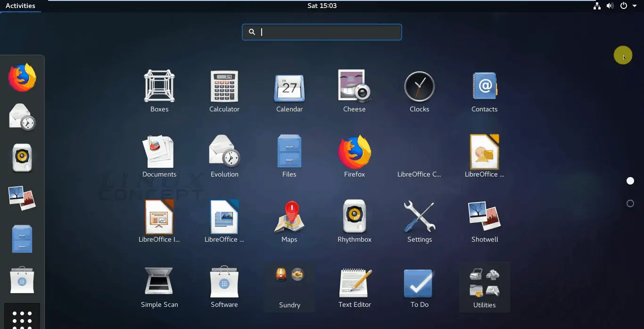
Task: Click the volume icon in top bar
Action: click(610, 6)
